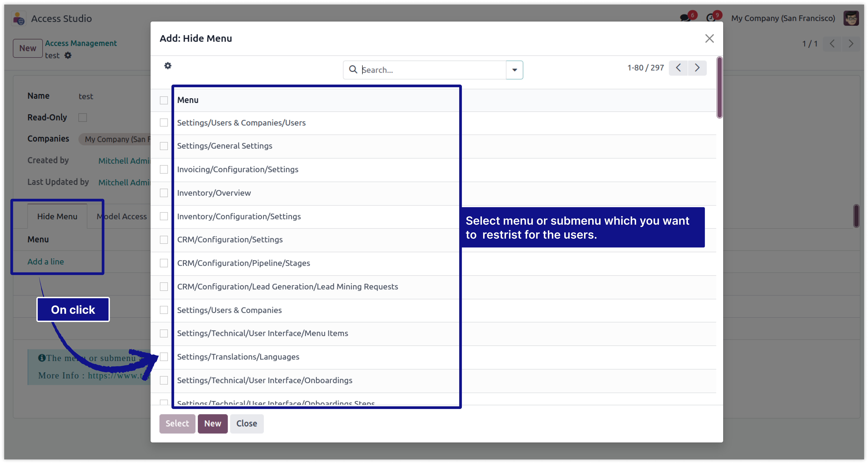Click Settings/Translations/Languages text
The image size is (868, 463).
pos(238,357)
